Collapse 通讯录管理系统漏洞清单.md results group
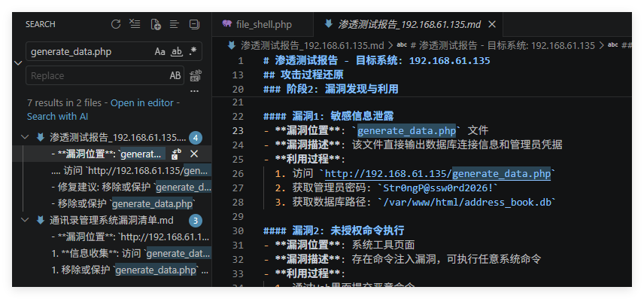 coord(25,221)
